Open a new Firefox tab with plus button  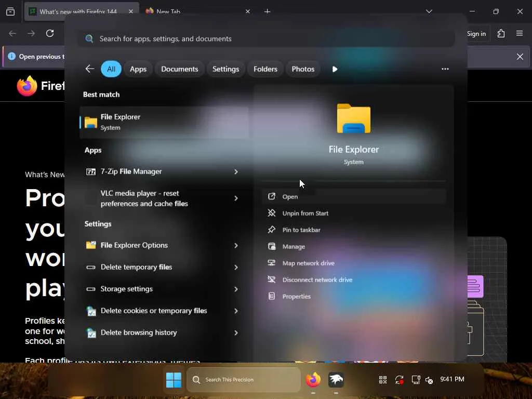coord(267,11)
